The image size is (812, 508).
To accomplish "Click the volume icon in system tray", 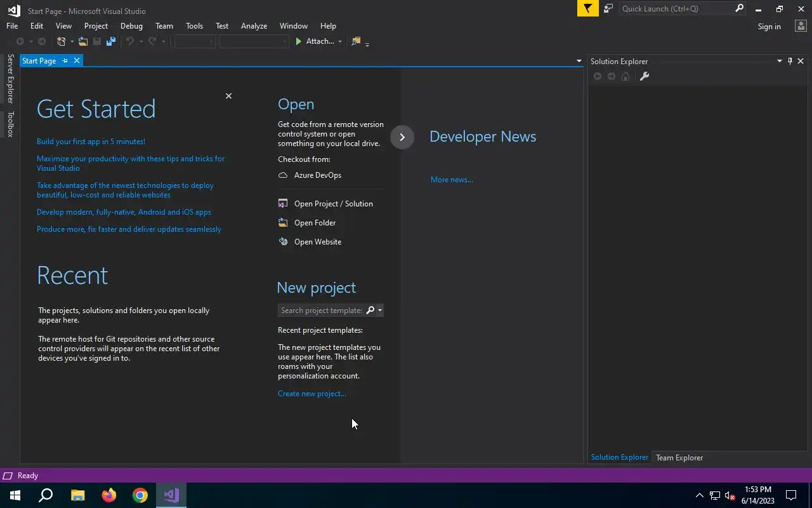I will 730,496.
